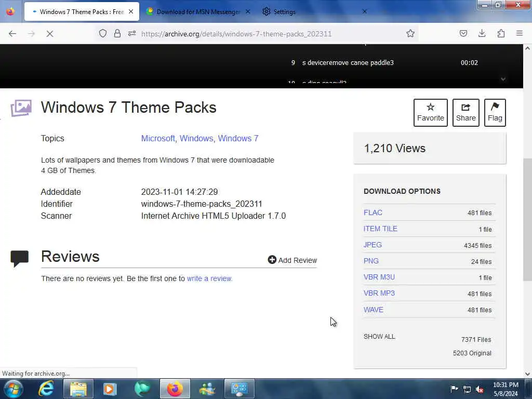Open the Extensions puzzle icon
Viewport: 532px width, 399px height.
(x=501, y=33)
